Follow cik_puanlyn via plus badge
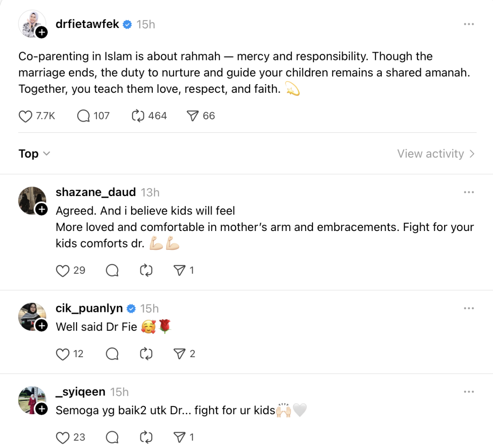Image resolution: width=493 pixels, height=448 pixels. pos(42,326)
